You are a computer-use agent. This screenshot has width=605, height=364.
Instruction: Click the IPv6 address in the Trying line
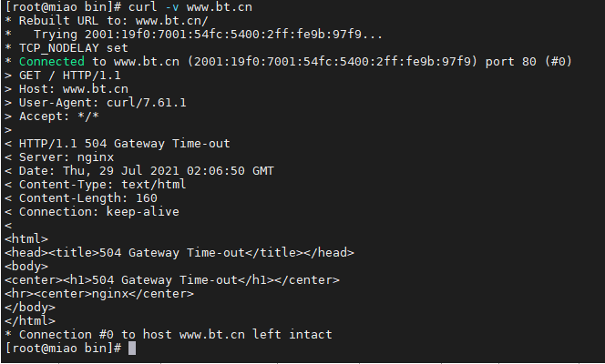click(223, 35)
